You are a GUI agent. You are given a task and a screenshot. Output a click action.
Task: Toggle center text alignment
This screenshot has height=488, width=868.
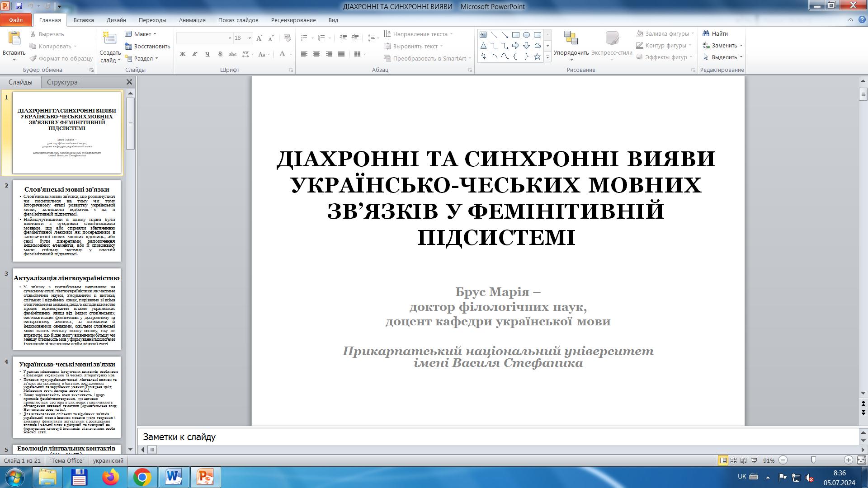316,54
